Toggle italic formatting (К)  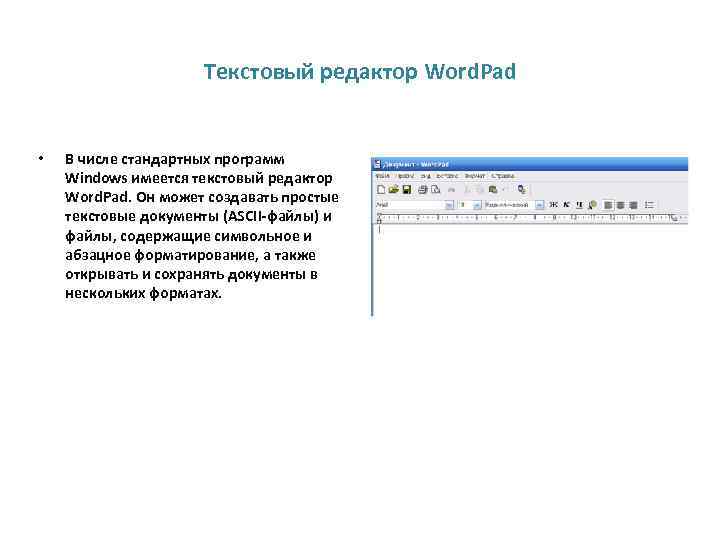(x=567, y=204)
